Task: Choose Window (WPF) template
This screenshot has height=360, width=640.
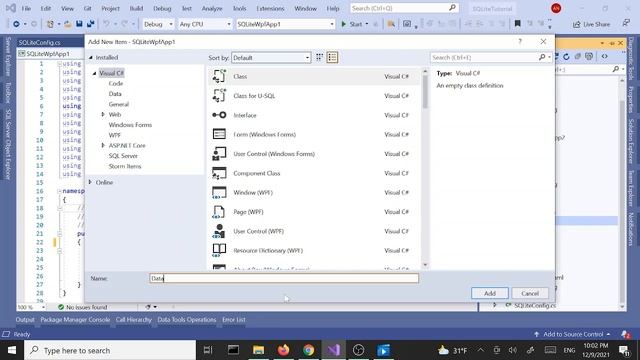Action: 313,192
